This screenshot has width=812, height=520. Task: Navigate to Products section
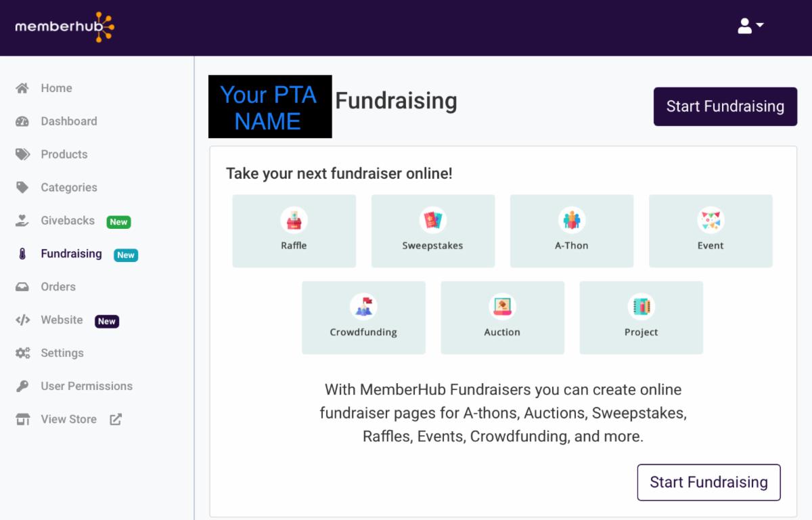pos(64,154)
